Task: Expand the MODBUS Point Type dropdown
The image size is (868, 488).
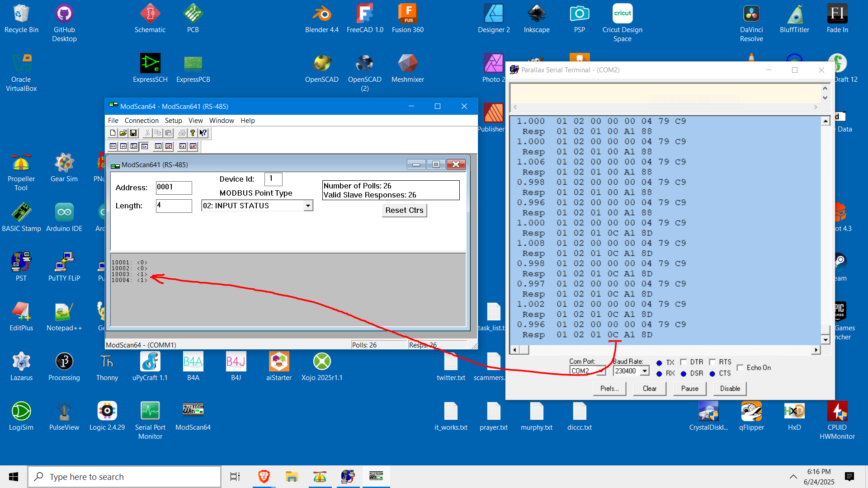Action: pos(308,206)
